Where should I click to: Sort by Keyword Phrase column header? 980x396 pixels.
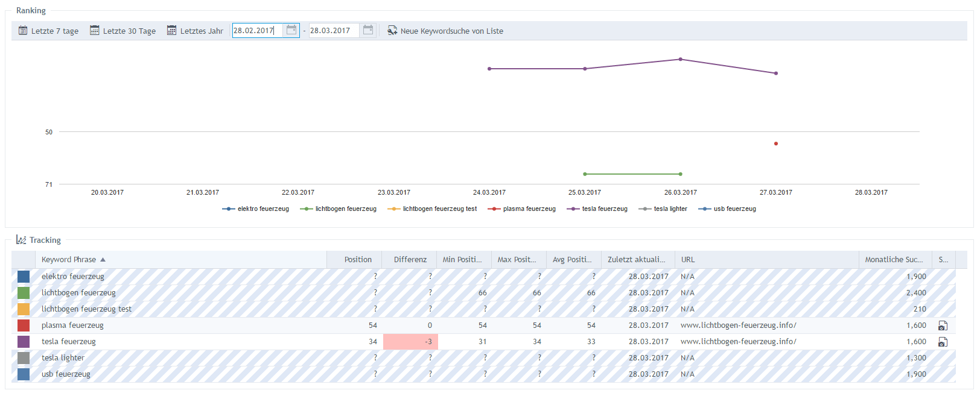[69, 260]
